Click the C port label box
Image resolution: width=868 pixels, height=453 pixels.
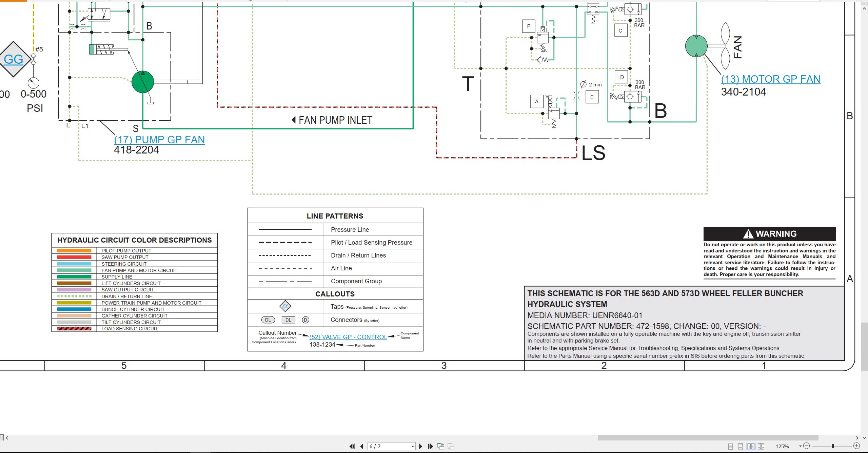(x=621, y=30)
